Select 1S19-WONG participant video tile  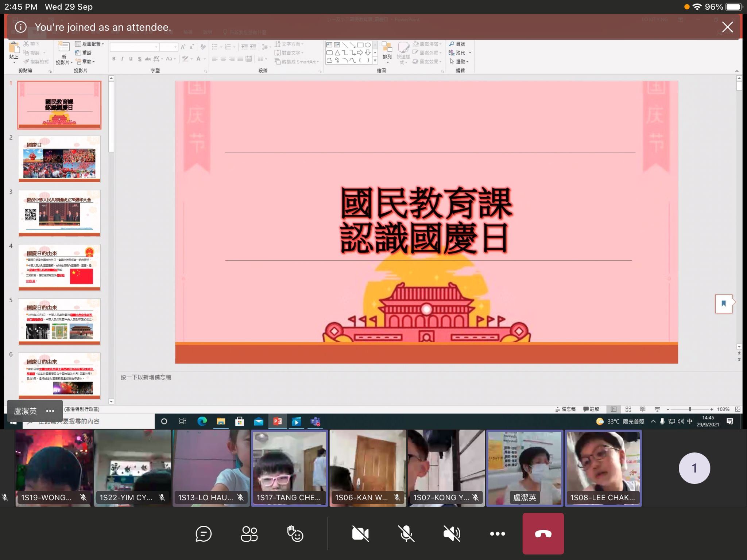pyautogui.click(x=53, y=468)
